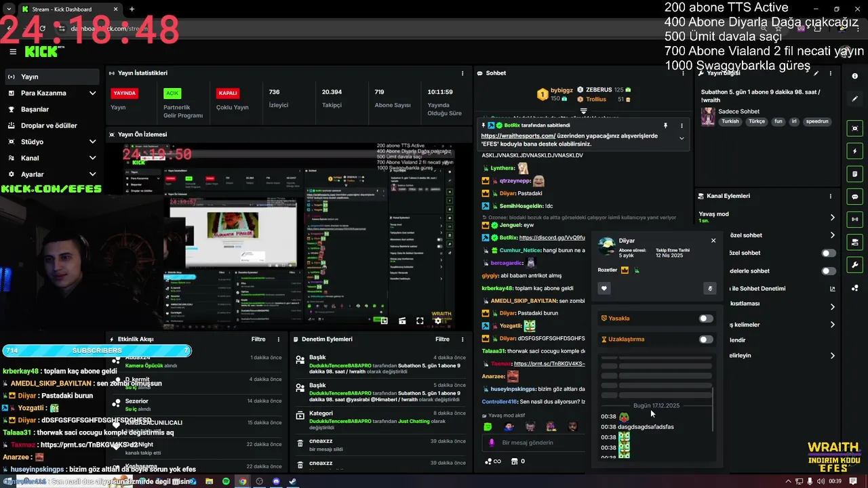The height and width of the screenshot is (488, 868).
Task: Open Spotify from the Windows taskbar
Action: pos(226,481)
